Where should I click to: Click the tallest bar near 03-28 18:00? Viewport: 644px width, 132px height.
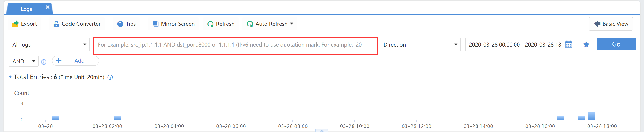[x=592, y=116]
